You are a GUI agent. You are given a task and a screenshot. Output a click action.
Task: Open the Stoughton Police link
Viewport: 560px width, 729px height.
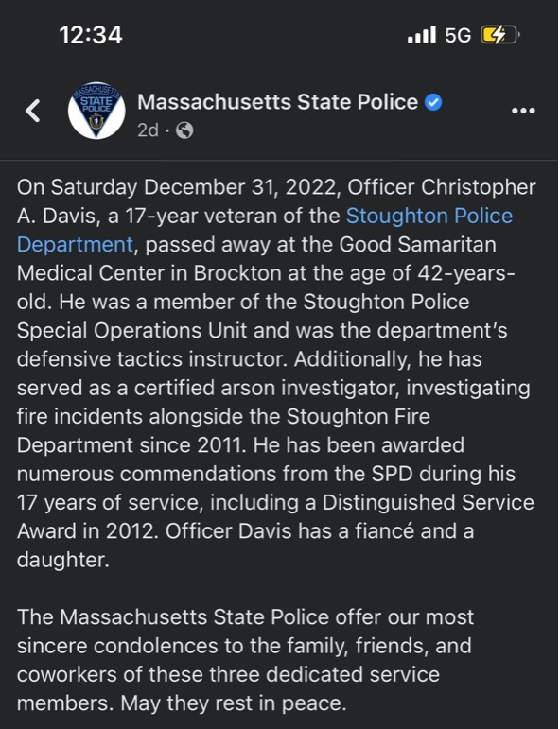tap(429, 216)
